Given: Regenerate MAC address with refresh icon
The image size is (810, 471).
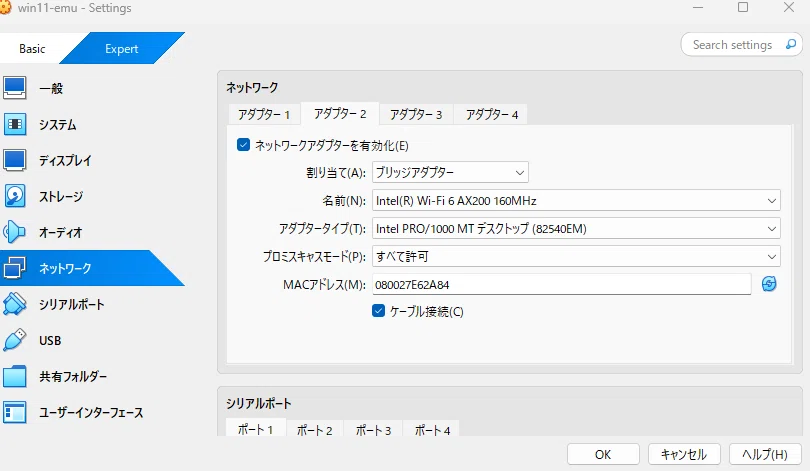Looking at the screenshot, I should click(769, 284).
